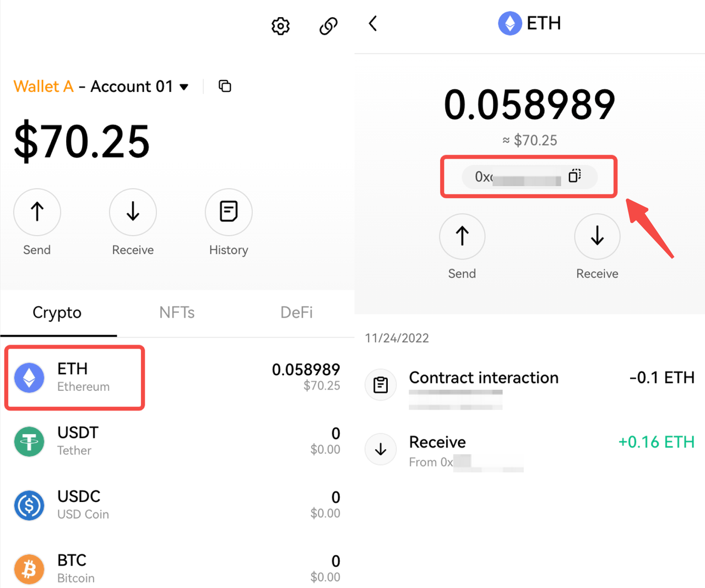
Task: Select the Crypto tab
Action: coord(57,312)
